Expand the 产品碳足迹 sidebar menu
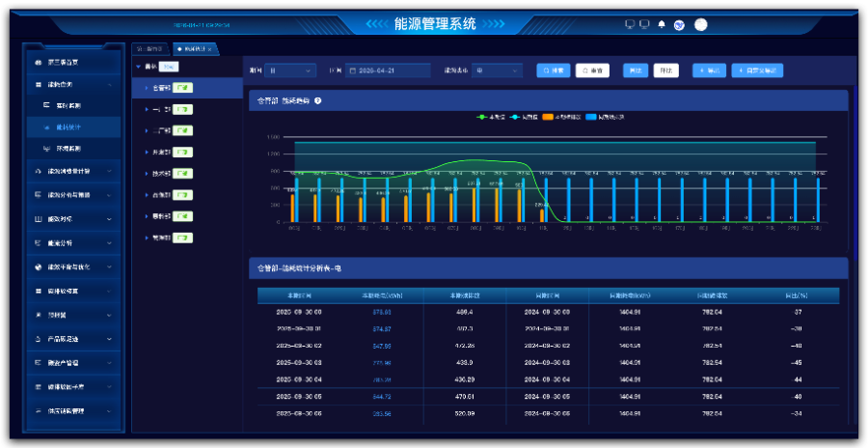This screenshot has height=448, width=868. coord(110,339)
